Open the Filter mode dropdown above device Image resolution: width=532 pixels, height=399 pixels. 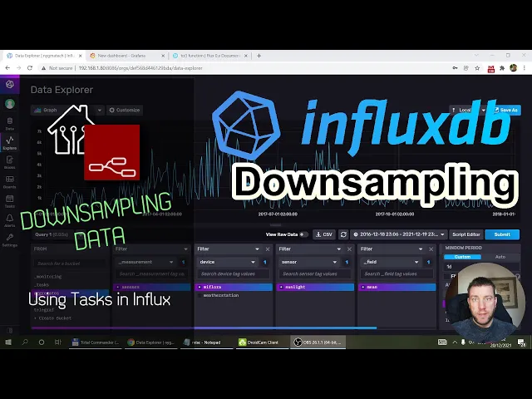click(x=229, y=249)
